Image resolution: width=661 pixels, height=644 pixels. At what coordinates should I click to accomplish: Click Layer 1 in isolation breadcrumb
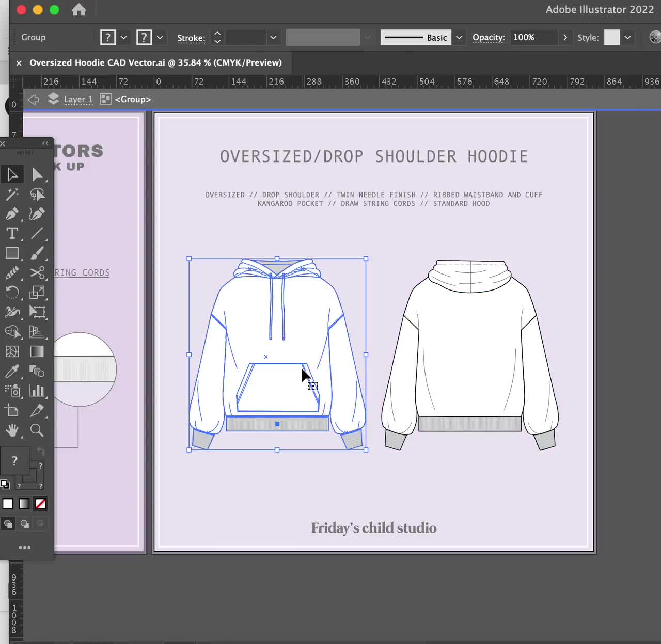78,100
